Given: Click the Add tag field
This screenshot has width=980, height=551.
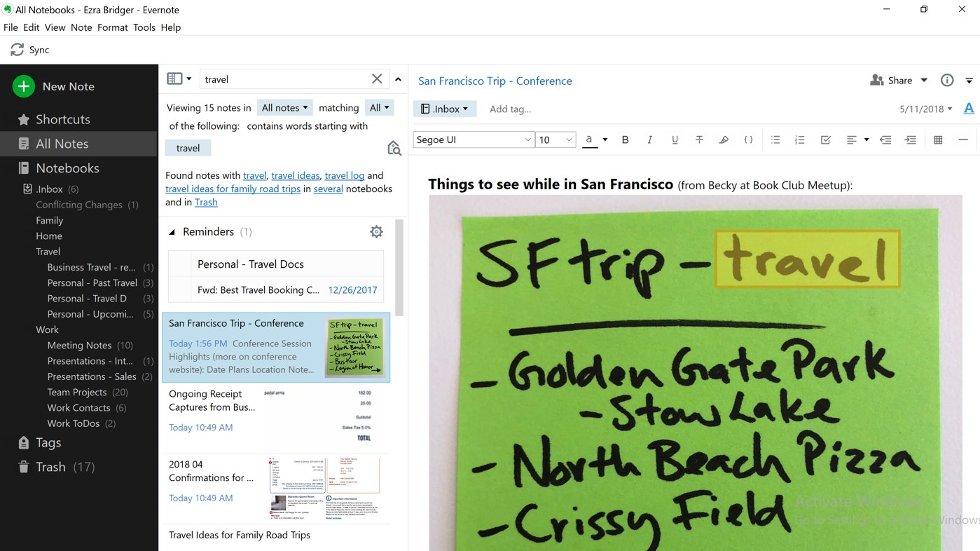Looking at the screenshot, I should click(x=510, y=109).
